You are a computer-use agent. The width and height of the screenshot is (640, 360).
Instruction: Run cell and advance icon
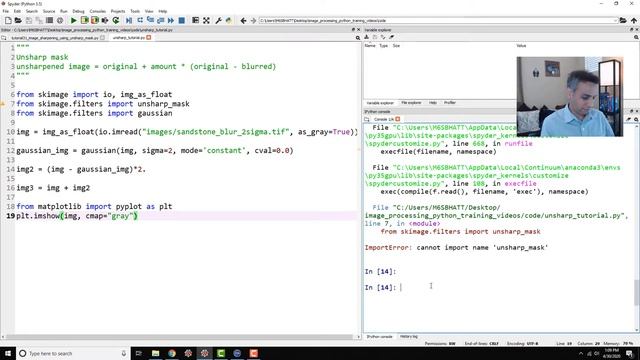pyautogui.click(x=95, y=20)
